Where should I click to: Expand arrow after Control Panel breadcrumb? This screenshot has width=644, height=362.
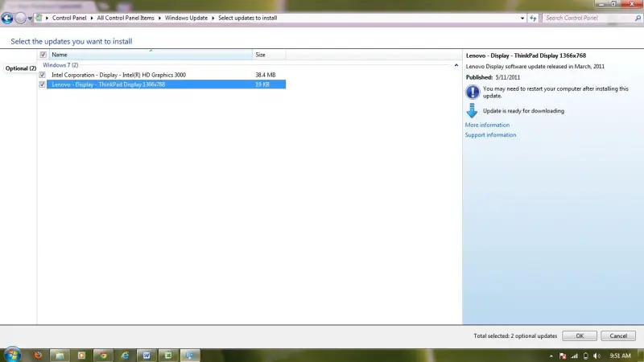pyautogui.click(x=92, y=18)
